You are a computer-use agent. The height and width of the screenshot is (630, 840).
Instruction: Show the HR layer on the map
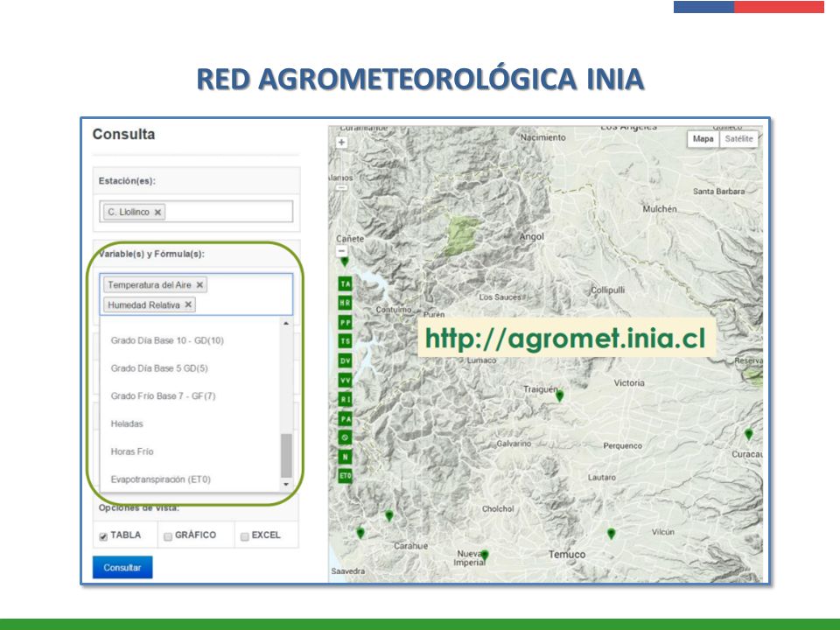pyautogui.click(x=345, y=304)
